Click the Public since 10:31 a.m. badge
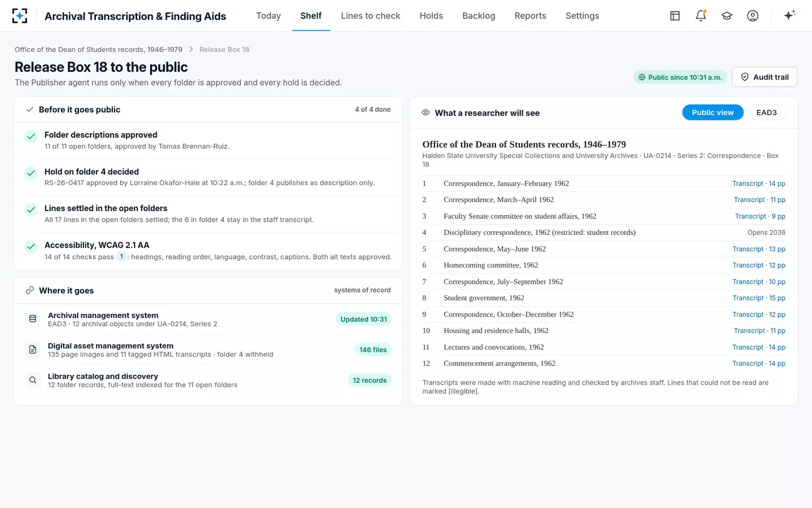The image size is (812, 508). click(x=680, y=77)
